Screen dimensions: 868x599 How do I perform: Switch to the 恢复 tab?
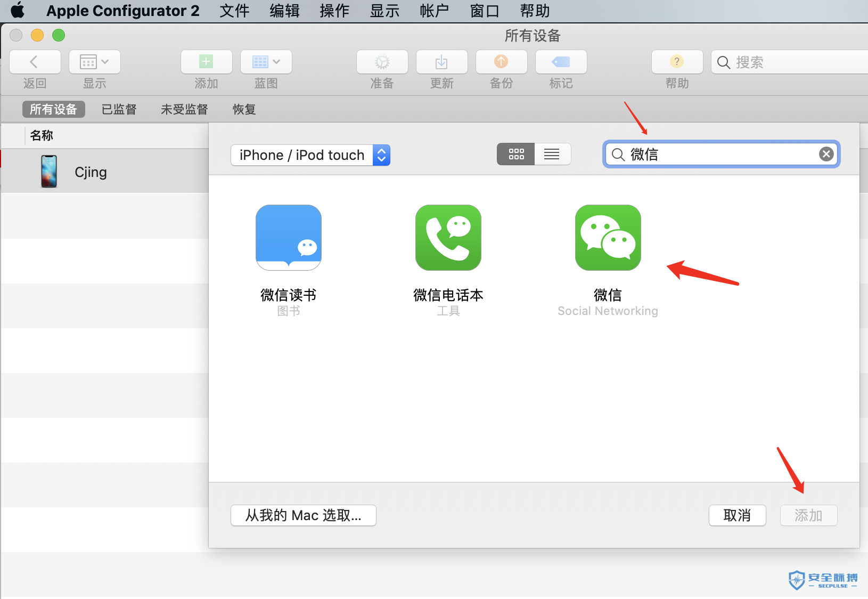[244, 109]
